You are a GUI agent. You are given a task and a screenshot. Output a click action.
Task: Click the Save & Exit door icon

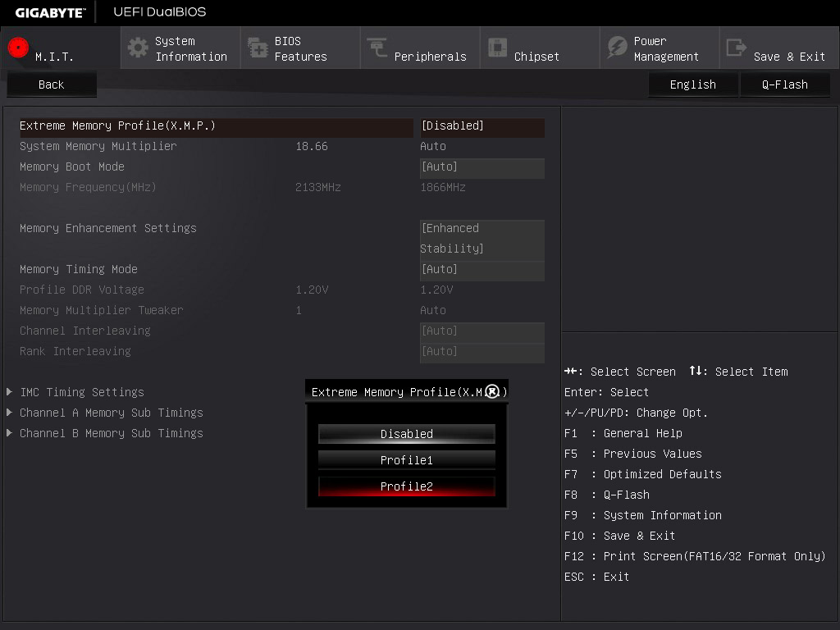[x=736, y=48]
